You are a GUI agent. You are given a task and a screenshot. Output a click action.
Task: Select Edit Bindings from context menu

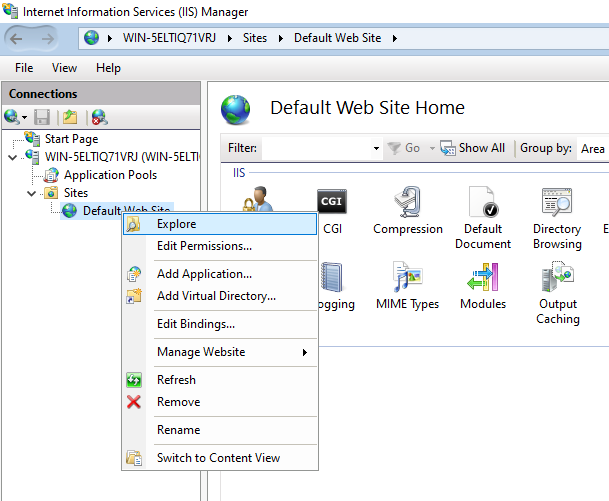(x=196, y=324)
